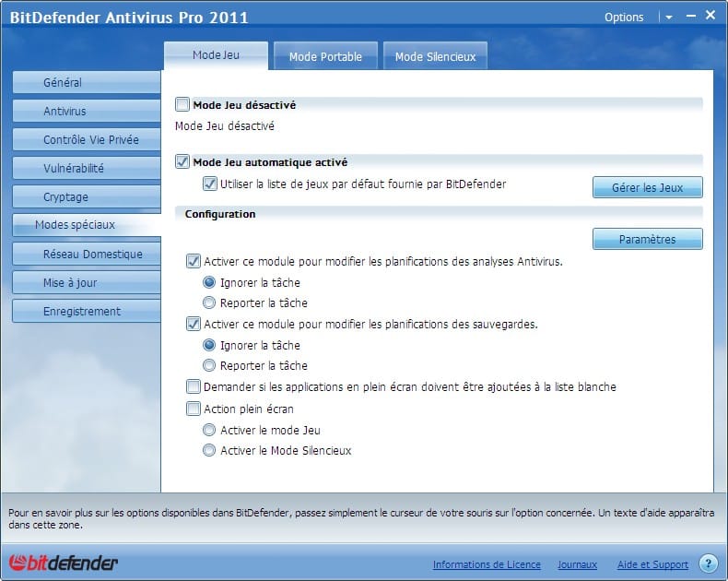The image size is (728, 581).
Task: Click the BitDefender logo
Action: [63, 563]
